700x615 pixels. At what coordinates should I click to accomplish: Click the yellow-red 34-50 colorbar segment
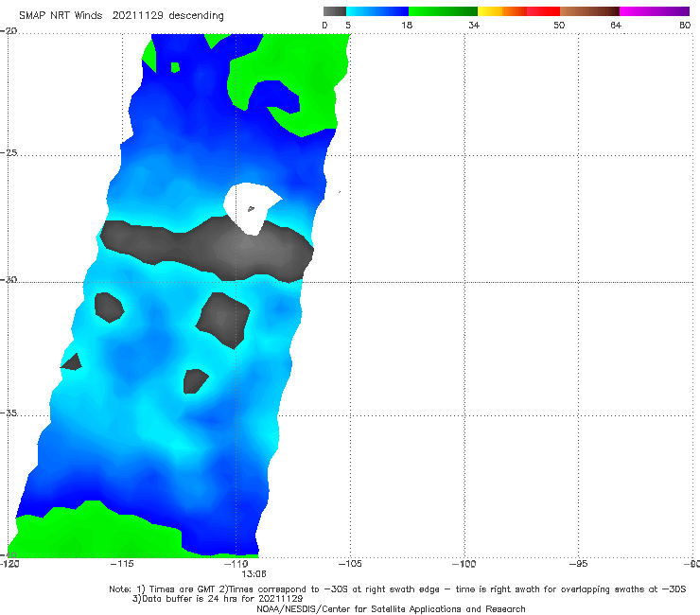click(518, 11)
